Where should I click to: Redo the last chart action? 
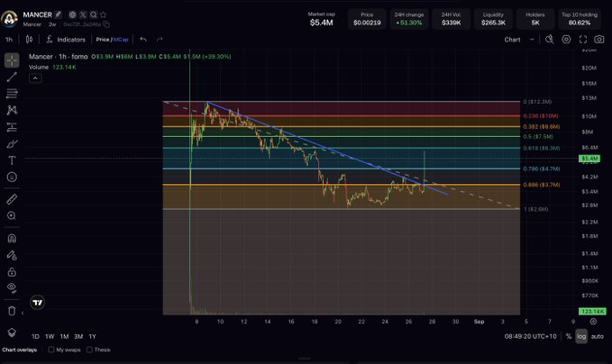tap(160, 40)
